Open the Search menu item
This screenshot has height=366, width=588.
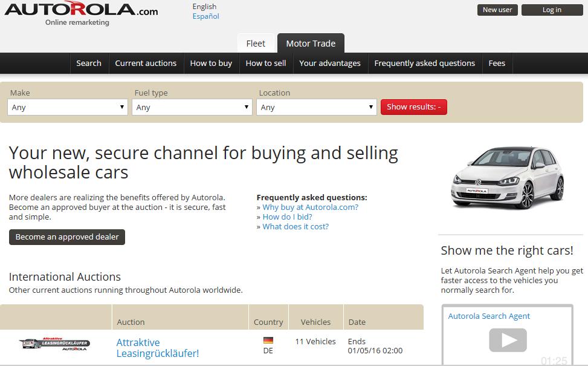tap(89, 64)
